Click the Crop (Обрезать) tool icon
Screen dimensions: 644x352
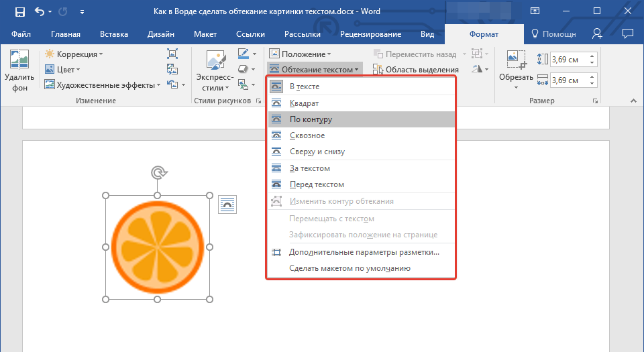(516, 62)
